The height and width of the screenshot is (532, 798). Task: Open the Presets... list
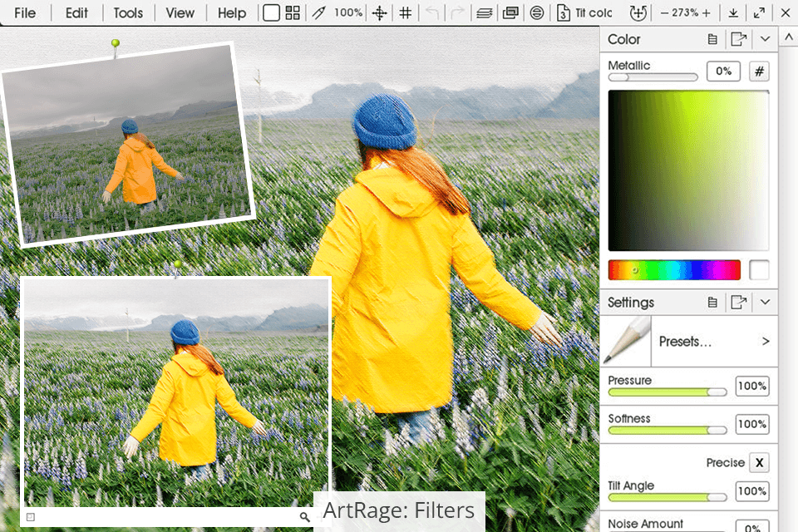pyautogui.click(x=715, y=341)
